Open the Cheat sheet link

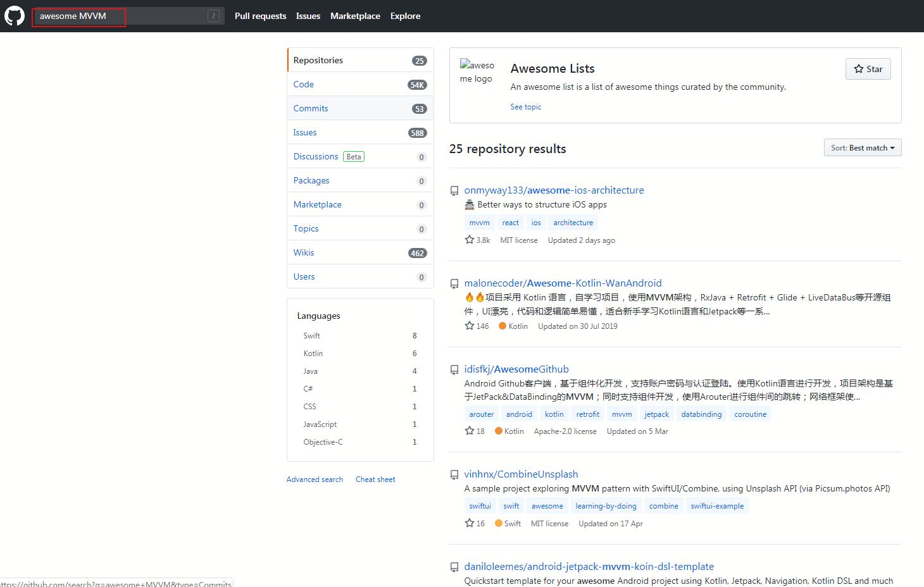click(375, 479)
